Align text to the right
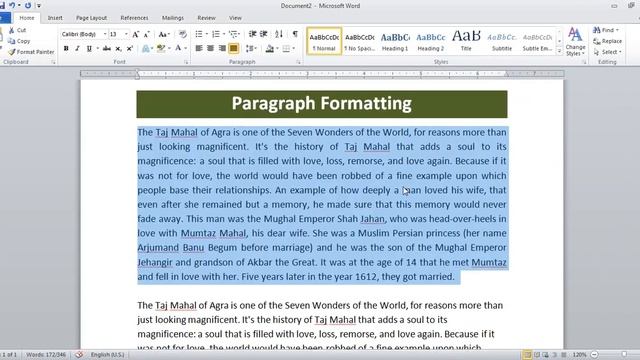The image size is (640, 360). [x=222, y=49]
